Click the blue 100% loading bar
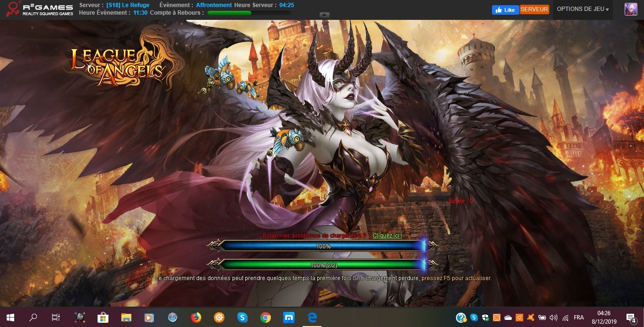This screenshot has height=327, width=644. click(323, 246)
